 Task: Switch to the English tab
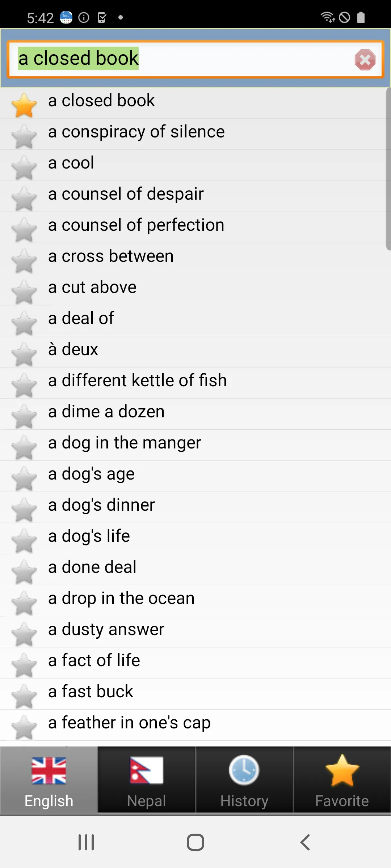49,780
